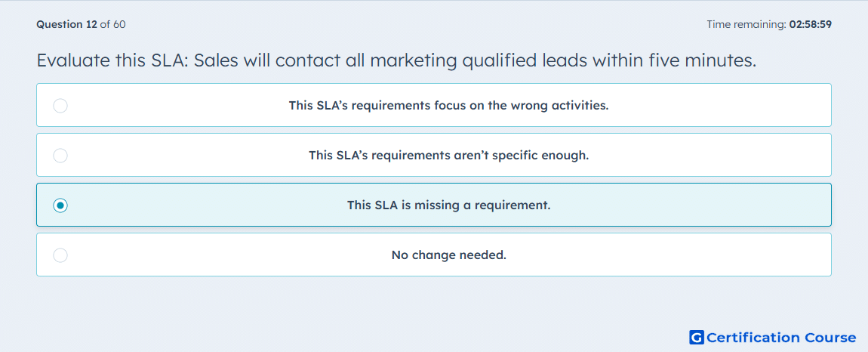Screen dimensions: 868x352
Task: Click the Certification Course text link
Action: (x=781, y=337)
